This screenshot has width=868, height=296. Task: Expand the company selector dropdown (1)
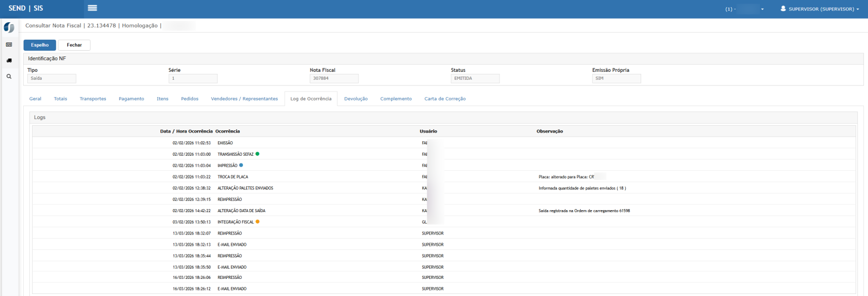[744, 9]
